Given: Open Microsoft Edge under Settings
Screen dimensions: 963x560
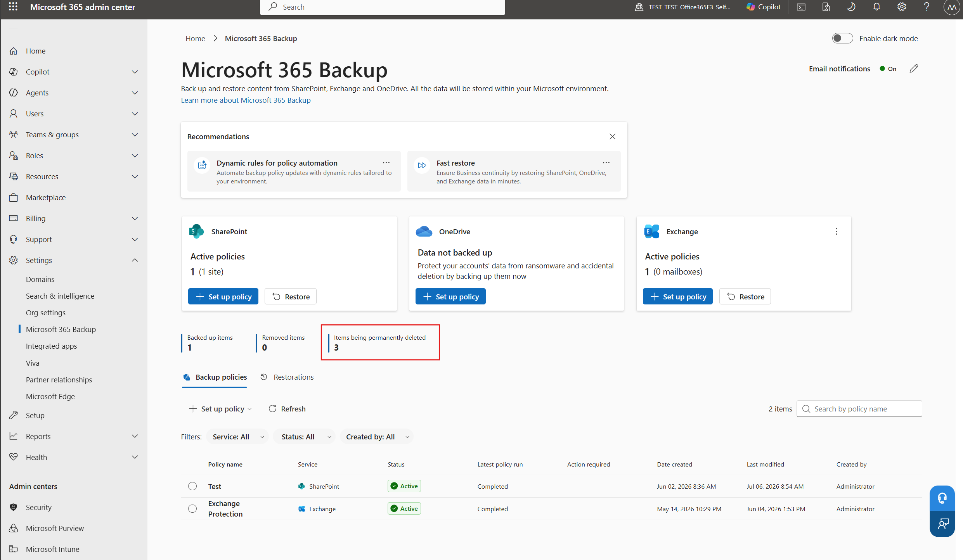Looking at the screenshot, I should point(50,396).
